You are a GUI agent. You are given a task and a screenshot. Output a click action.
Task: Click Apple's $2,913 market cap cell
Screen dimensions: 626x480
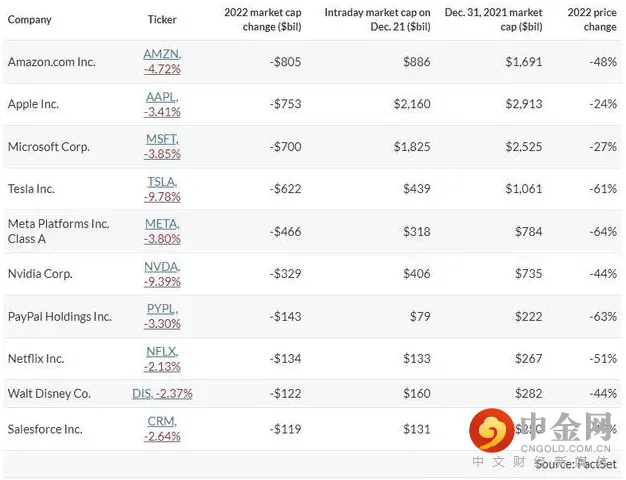(x=524, y=104)
